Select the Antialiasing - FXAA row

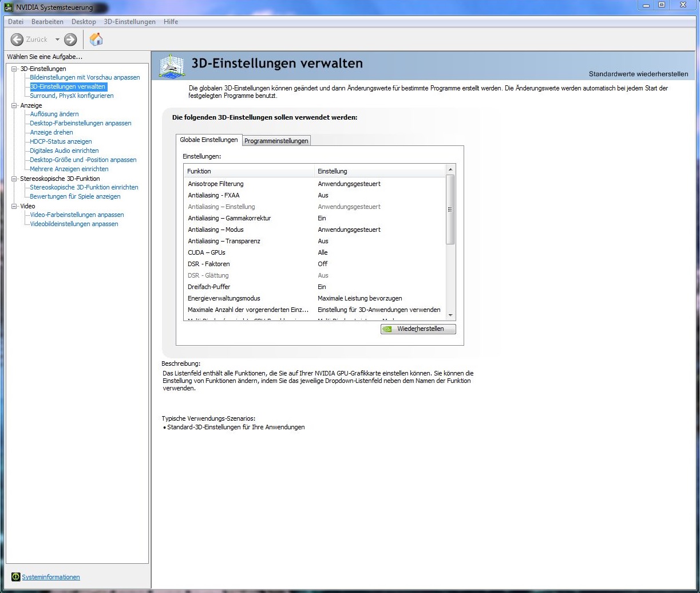314,195
